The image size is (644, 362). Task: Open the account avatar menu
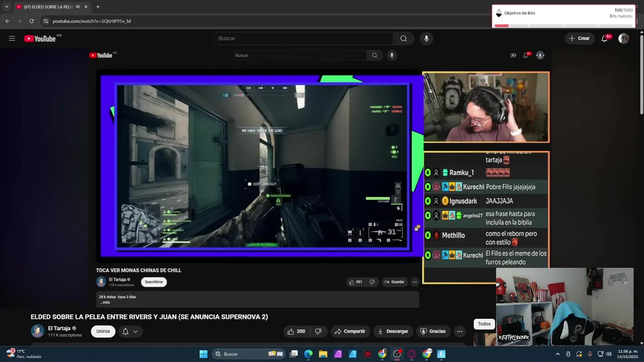pos(624,38)
